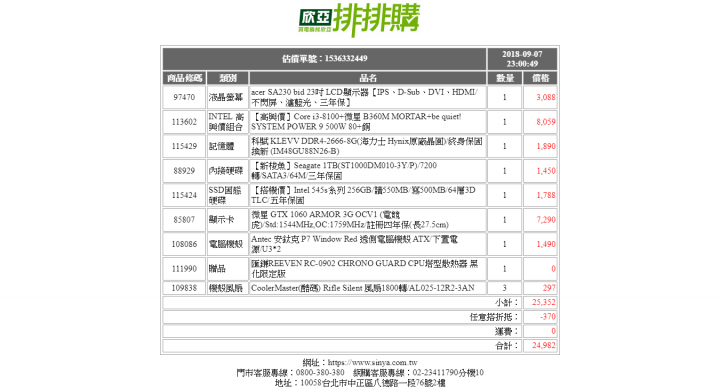Click the 顯示卡 category cell

click(x=228, y=219)
